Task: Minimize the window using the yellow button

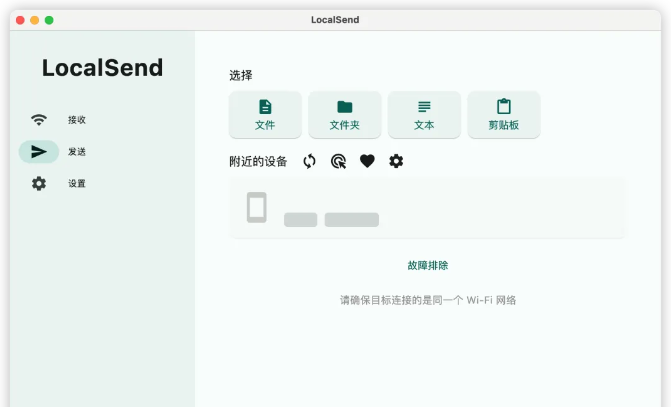Action: point(35,20)
